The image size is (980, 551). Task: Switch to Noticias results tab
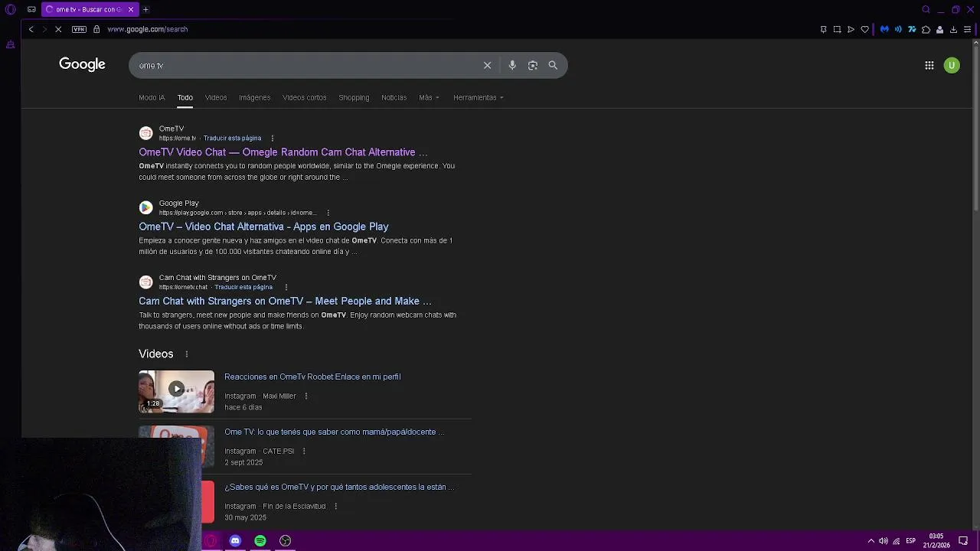tap(394, 97)
